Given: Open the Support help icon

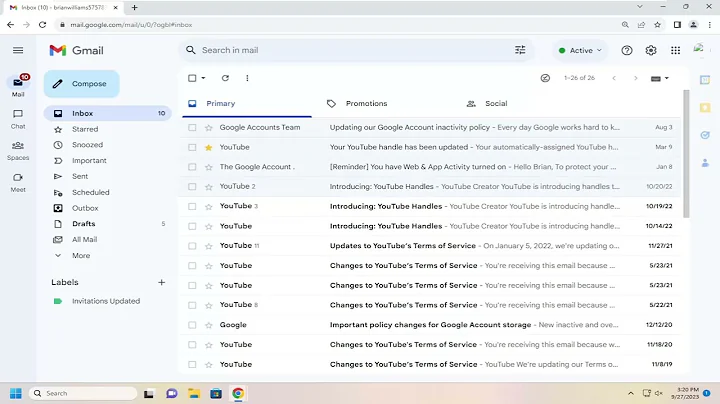Looking at the screenshot, I should tap(627, 50).
